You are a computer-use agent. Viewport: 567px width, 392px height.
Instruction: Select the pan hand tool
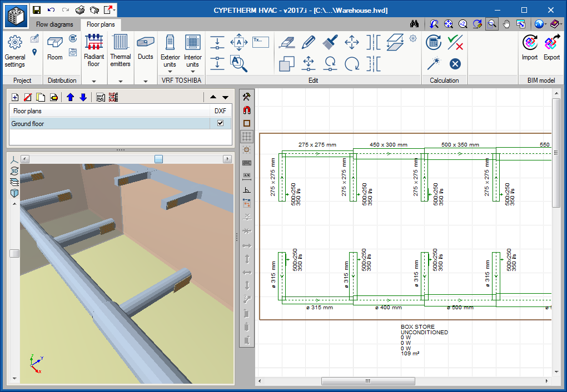point(506,24)
